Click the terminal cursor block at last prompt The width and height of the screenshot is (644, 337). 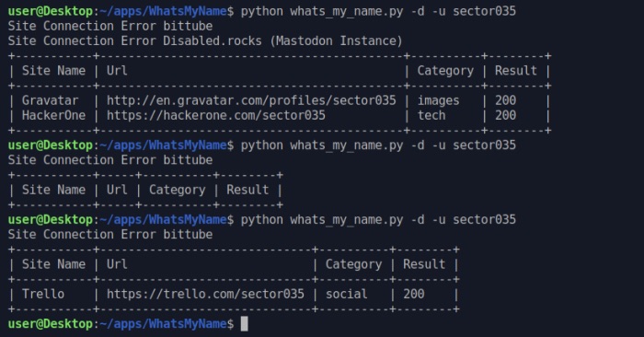pyautogui.click(x=245, y=324)
